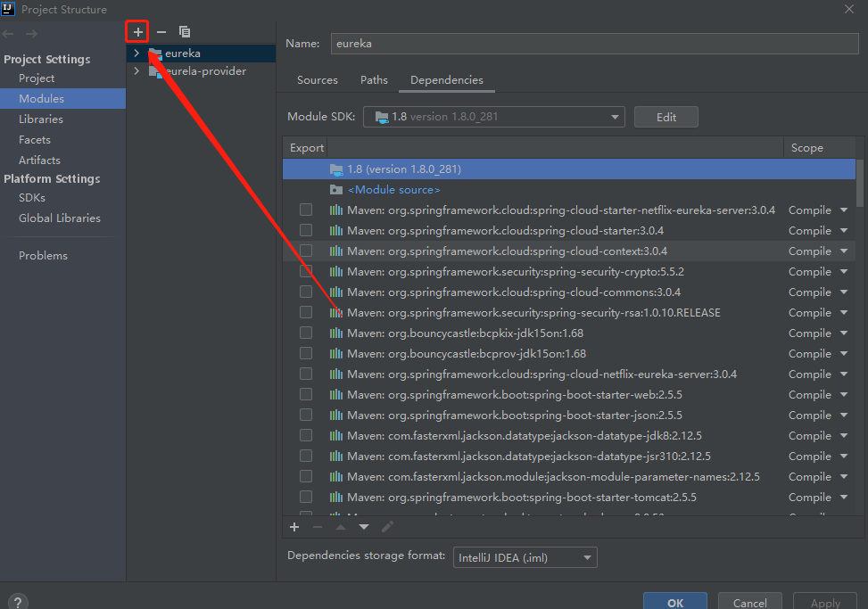Select the <Module source> row

click(569, 190)
